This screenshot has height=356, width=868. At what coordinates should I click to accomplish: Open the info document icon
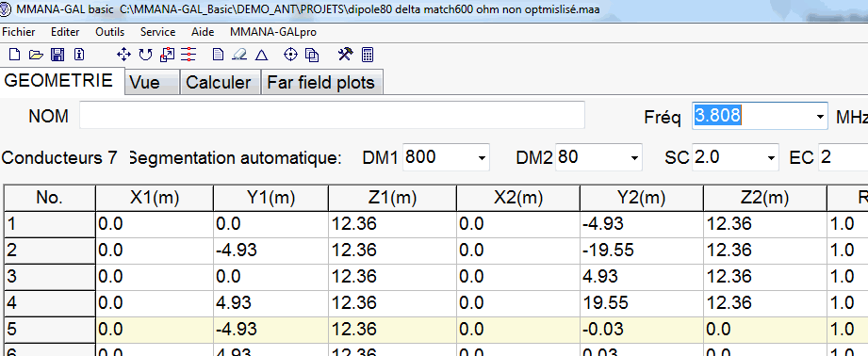79,55
